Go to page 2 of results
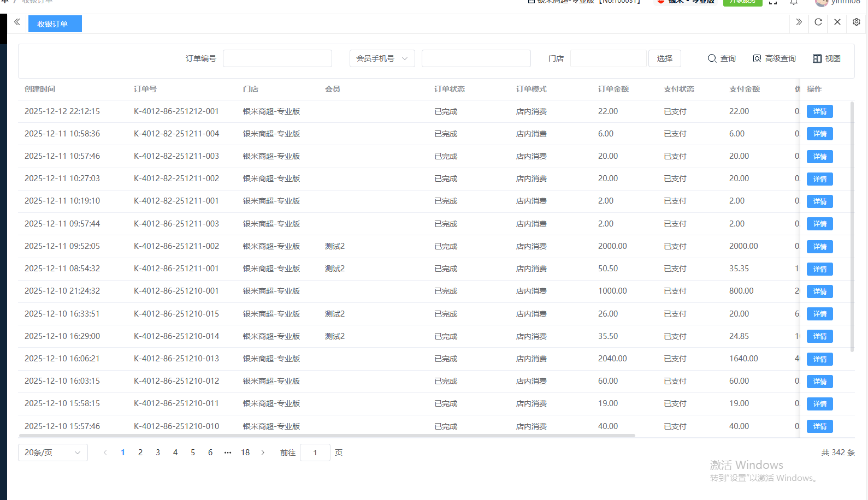 coord(140,453)
